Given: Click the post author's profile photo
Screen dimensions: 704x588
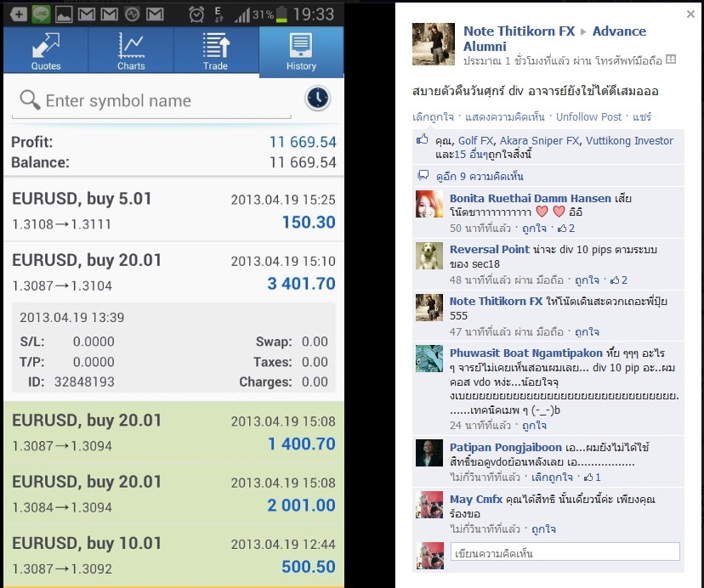Looking at the screenshot, I should coord(434,44).
